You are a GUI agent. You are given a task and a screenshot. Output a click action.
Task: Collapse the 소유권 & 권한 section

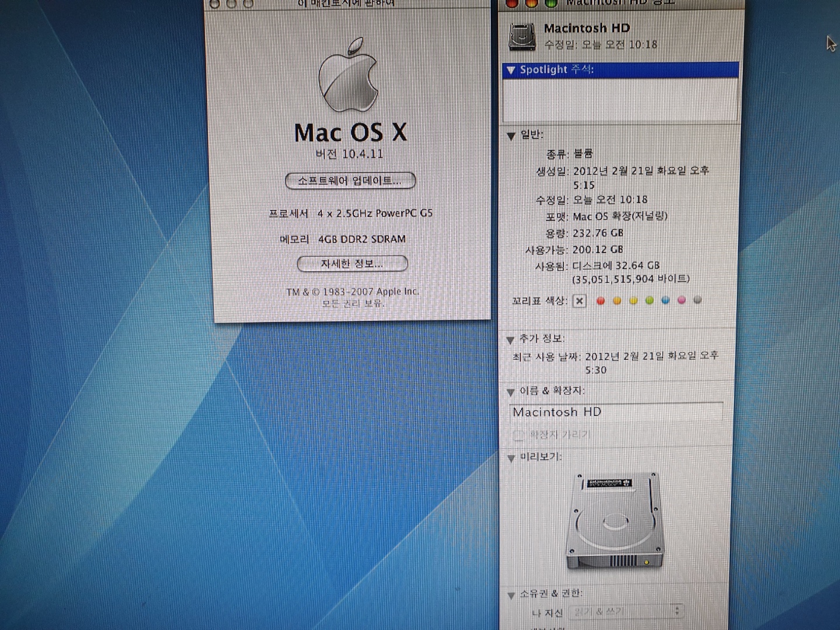coord(510,595)
